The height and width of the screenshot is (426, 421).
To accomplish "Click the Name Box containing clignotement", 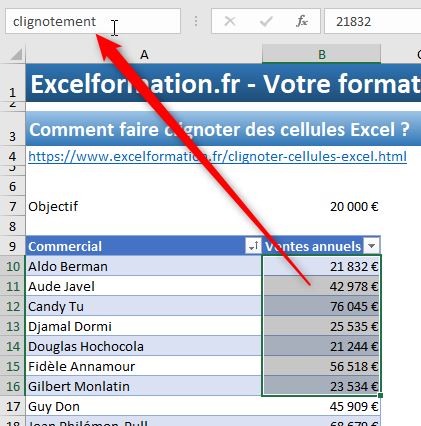I will pos(93,21).
